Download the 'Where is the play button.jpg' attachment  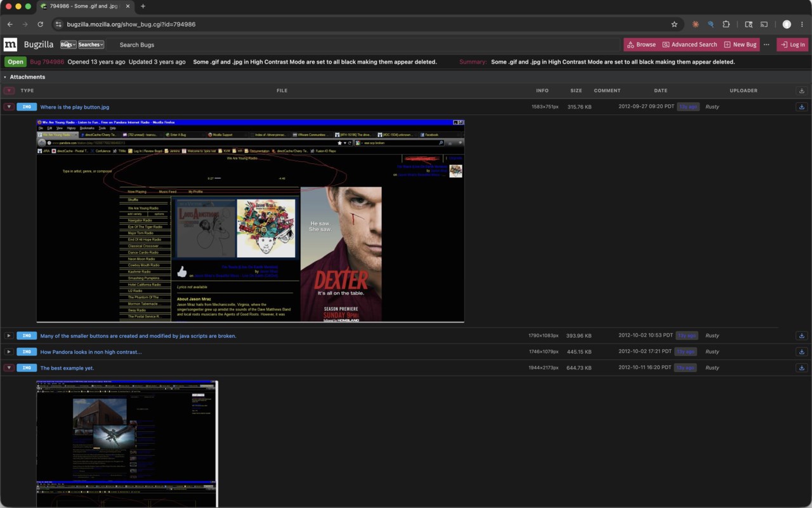(x=801, y=107)
